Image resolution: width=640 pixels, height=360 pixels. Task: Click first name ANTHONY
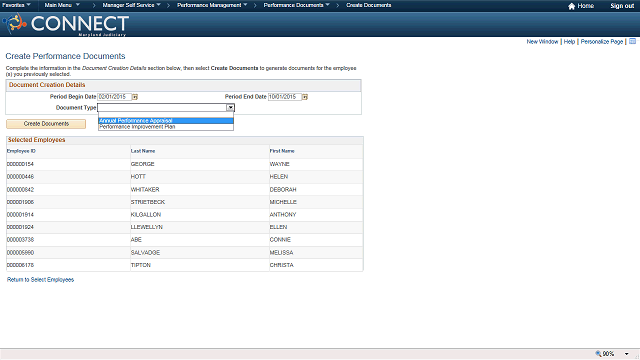(x=283, y=215)
